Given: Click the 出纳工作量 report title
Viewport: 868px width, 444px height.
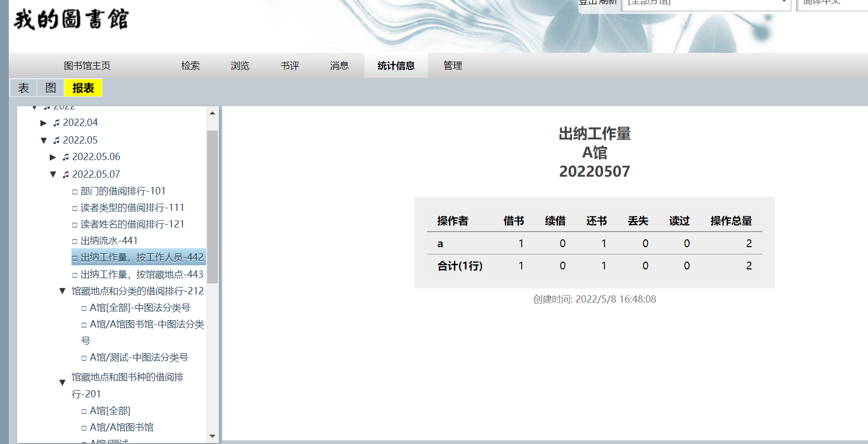Looking at the screenshot, I should (595, 134).
